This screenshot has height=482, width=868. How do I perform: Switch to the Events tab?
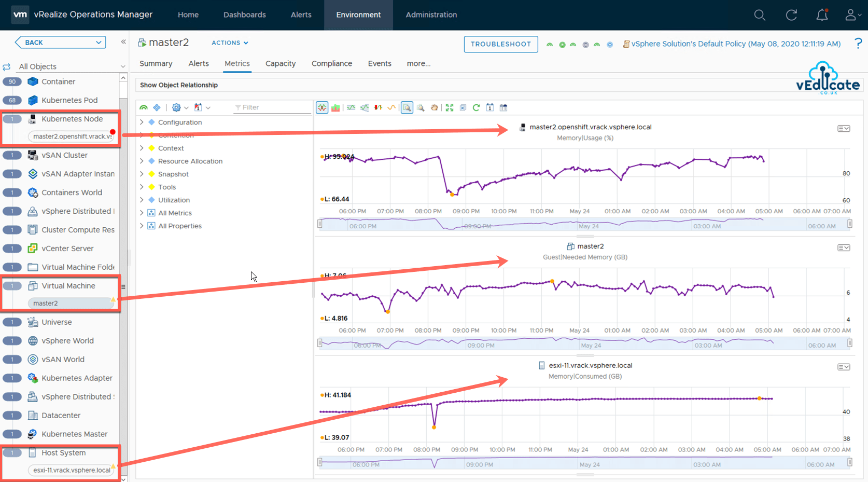click(380, 63)
